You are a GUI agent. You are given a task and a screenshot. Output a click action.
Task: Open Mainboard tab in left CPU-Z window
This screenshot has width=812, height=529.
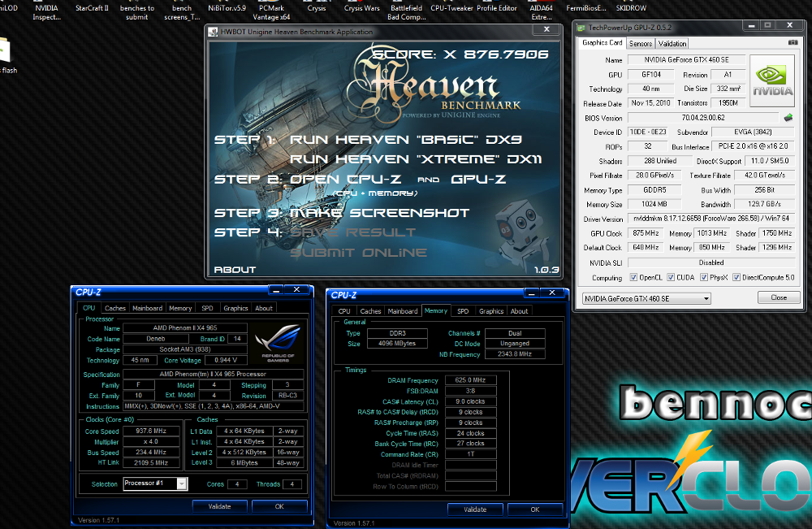coord(147,308)
